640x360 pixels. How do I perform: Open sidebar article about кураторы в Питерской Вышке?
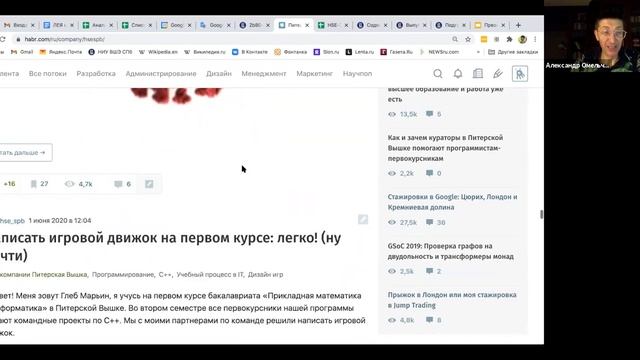tap(445, 148)
